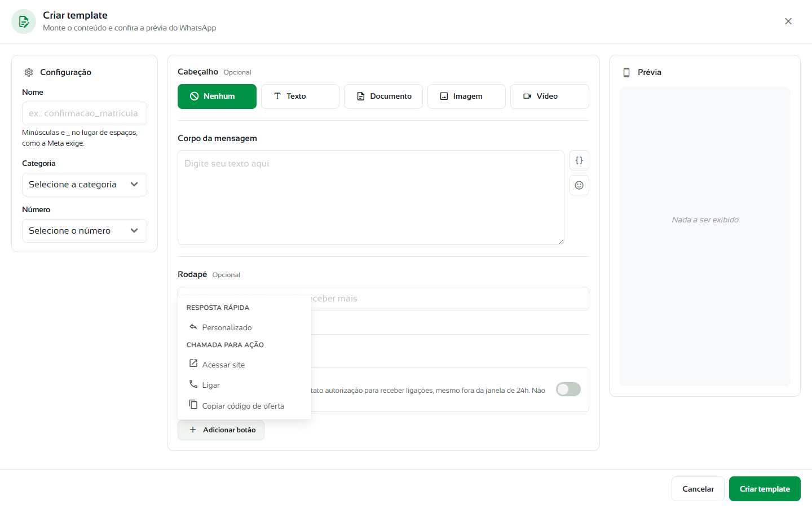Click the RESPOSTA RÁPIDA section label
Screen dimensions: 812x508
tap(218, 308)
